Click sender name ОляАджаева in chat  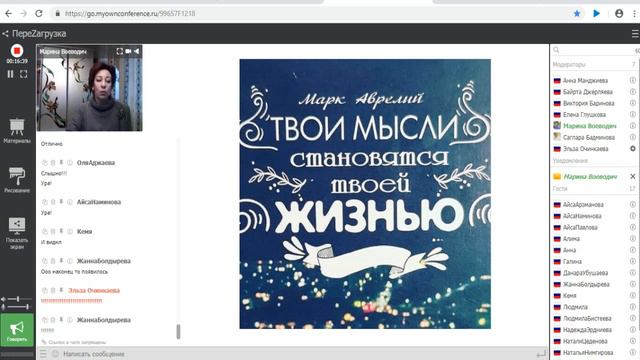[96, 163]
